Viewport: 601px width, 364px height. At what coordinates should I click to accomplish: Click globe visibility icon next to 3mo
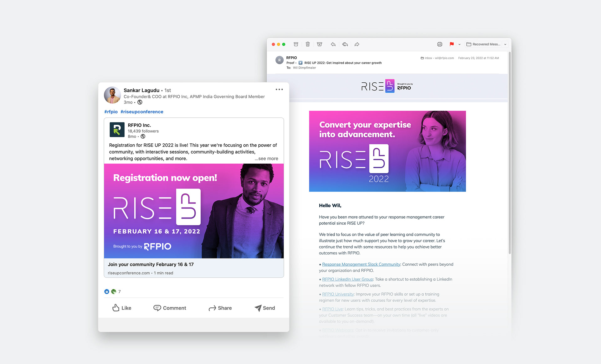tap(140, 102)
